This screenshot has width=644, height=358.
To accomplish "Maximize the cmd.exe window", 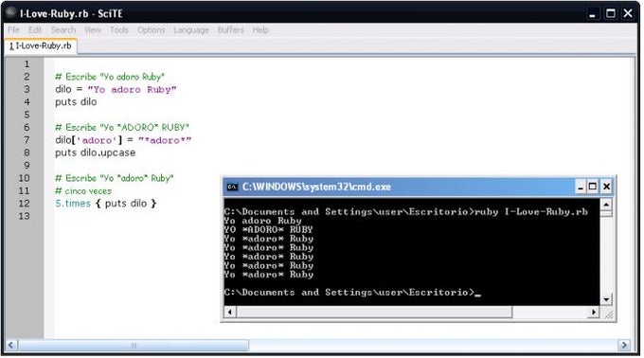I will [593, 187].
